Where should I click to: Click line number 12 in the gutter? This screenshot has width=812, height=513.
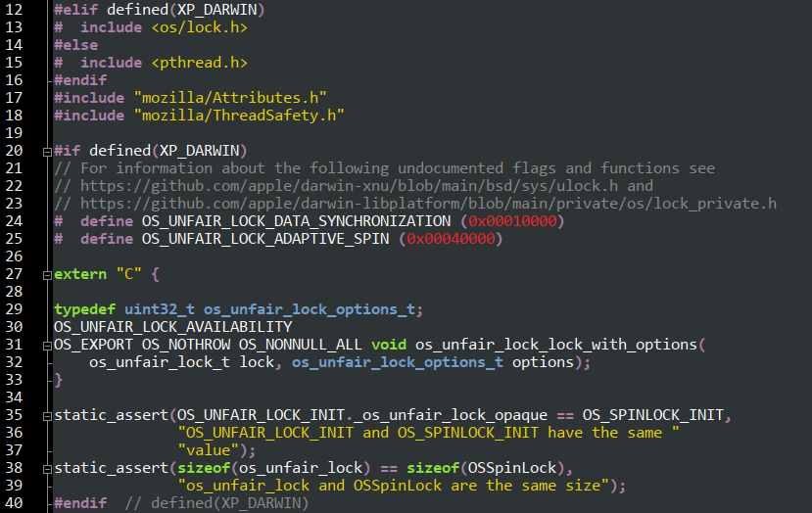coord(14,10)
